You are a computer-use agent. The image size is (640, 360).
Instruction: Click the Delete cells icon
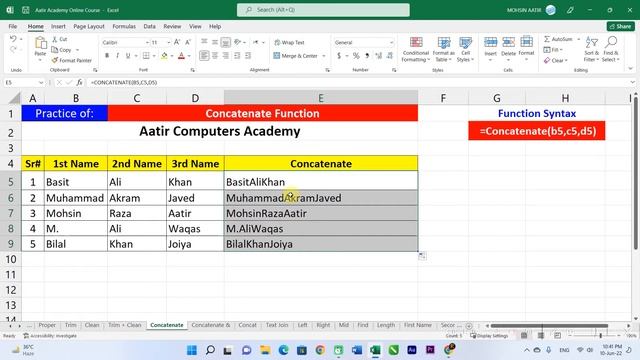(x=508, y=42)
